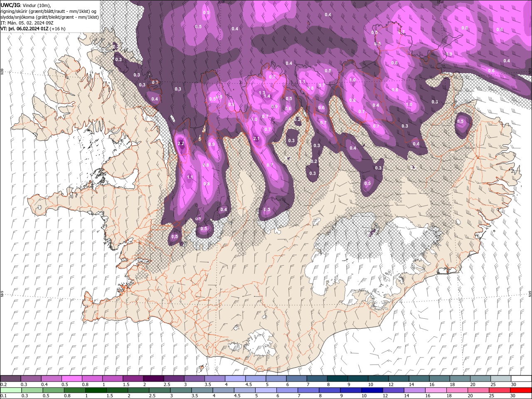The width and height of the screenshot is (532, 399).
Task: Select the violet 14 swatch in the lower legend
Action: (x=415, y=390)
